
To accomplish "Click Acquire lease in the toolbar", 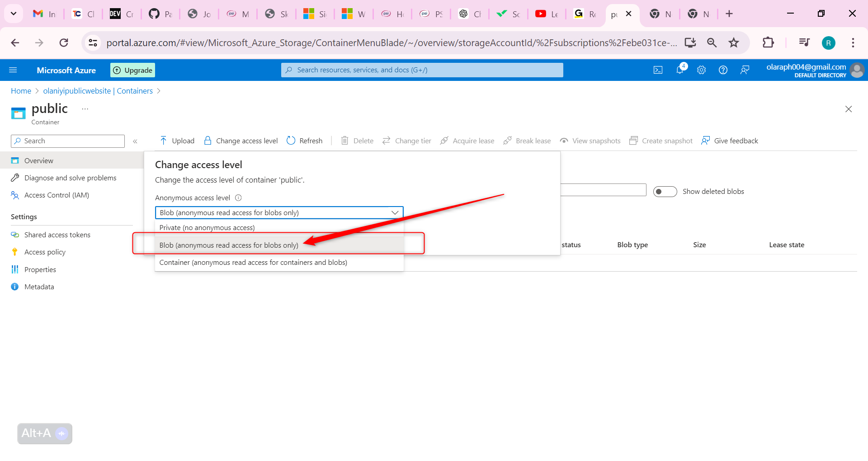I will click(x=467, y=141).
